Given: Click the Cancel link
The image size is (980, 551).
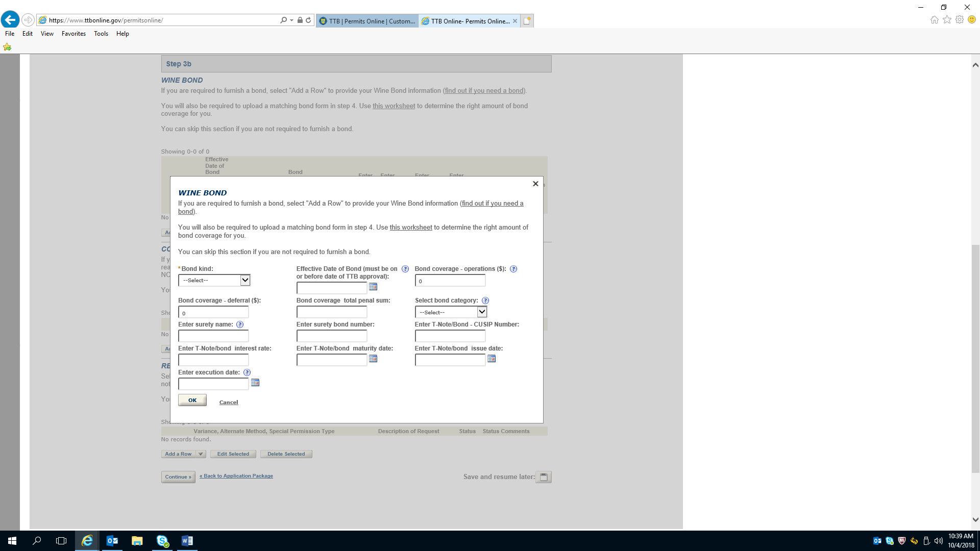Looking at the screenshot, I should 229,403.
